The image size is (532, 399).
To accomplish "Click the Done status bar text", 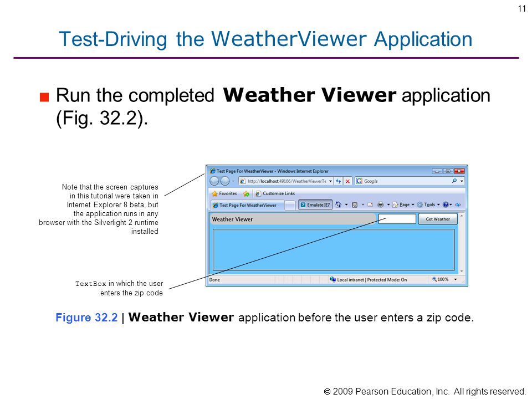I will click(x=214, y=280).
